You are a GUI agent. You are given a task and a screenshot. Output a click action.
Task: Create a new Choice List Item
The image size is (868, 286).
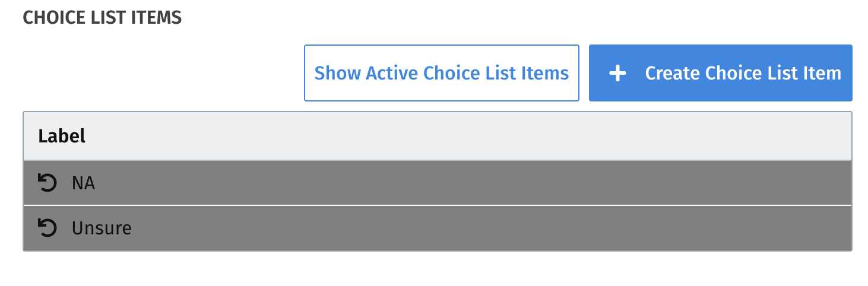pos(720,73)
